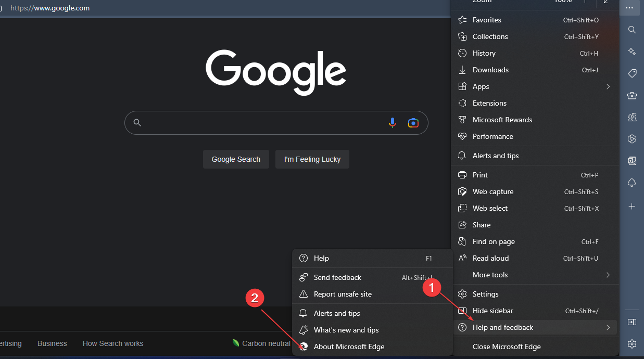The width and height of the screenshot is (644, 359).
Task: Open Find on page
Action: (x=535, y=241)
